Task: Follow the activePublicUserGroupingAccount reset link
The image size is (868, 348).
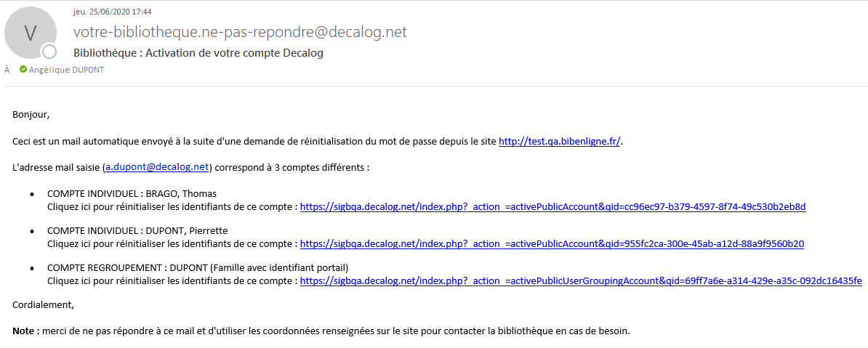Action: pyautogui.click(x=581, y=280)
